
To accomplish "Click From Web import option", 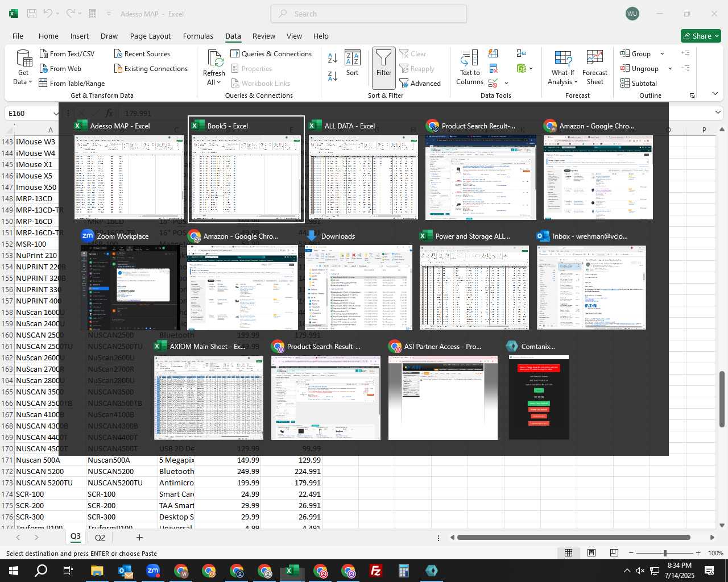I will coord(60,68).
